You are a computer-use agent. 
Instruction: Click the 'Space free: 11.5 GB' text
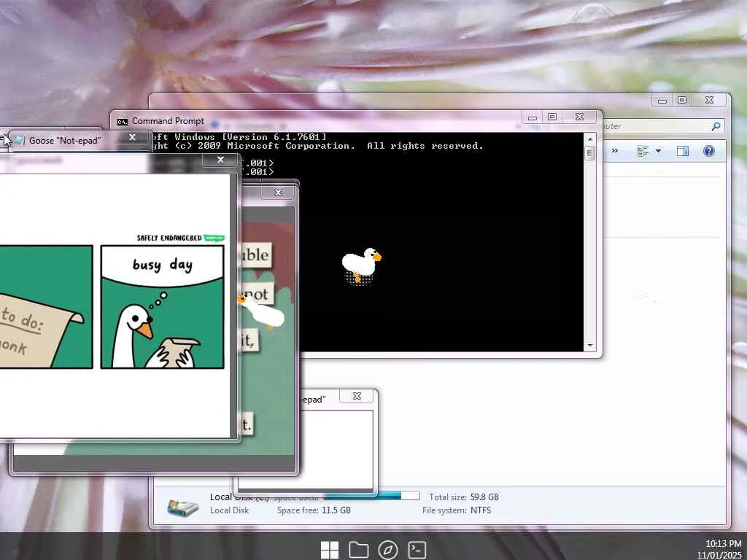pyautogui.click(x=314, y=510)
